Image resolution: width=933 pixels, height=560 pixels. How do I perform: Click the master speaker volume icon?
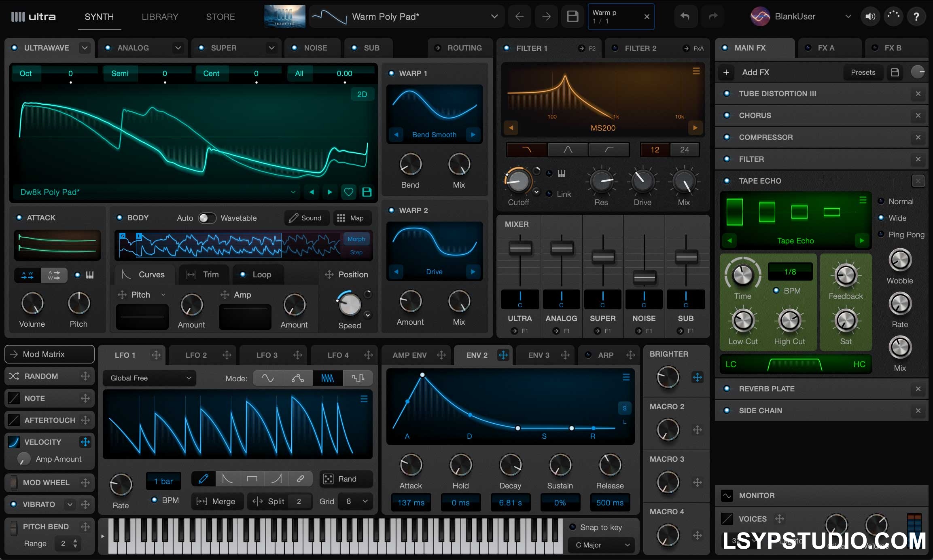pyautogui.click(x=870, y=17)
